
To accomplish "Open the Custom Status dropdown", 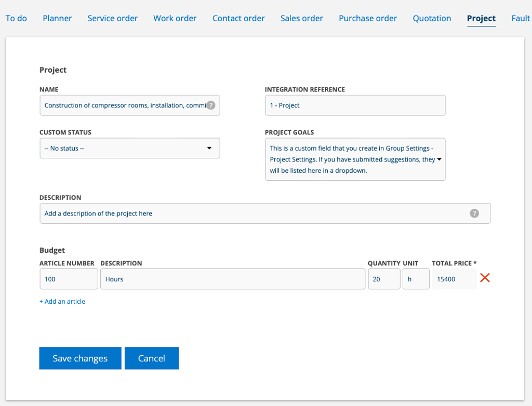I will [x=129, y=148].
